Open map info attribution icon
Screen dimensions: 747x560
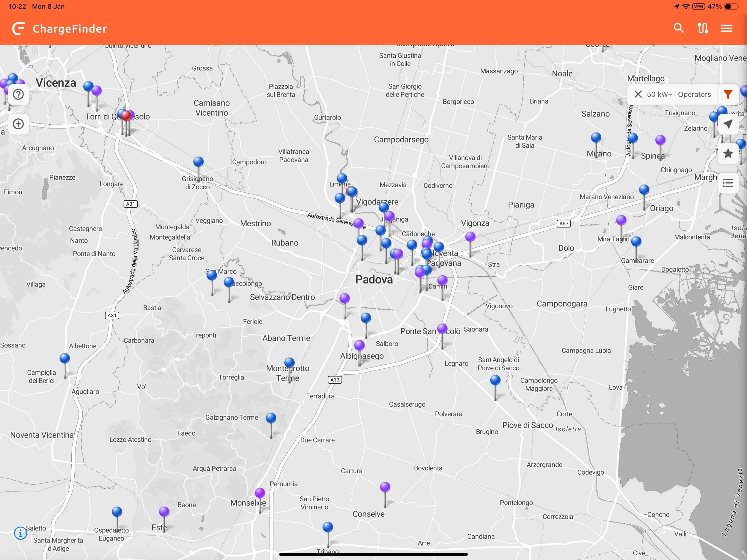(20, 533)
